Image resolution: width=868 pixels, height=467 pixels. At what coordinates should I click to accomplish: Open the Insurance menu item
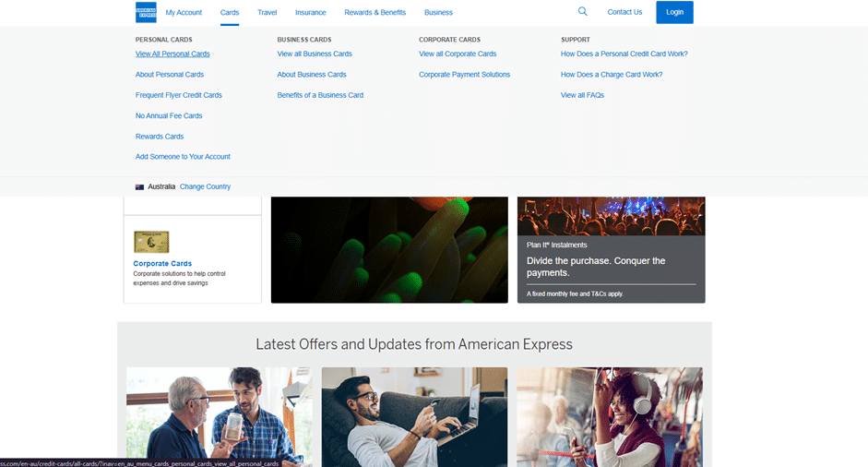pos(310,13)
